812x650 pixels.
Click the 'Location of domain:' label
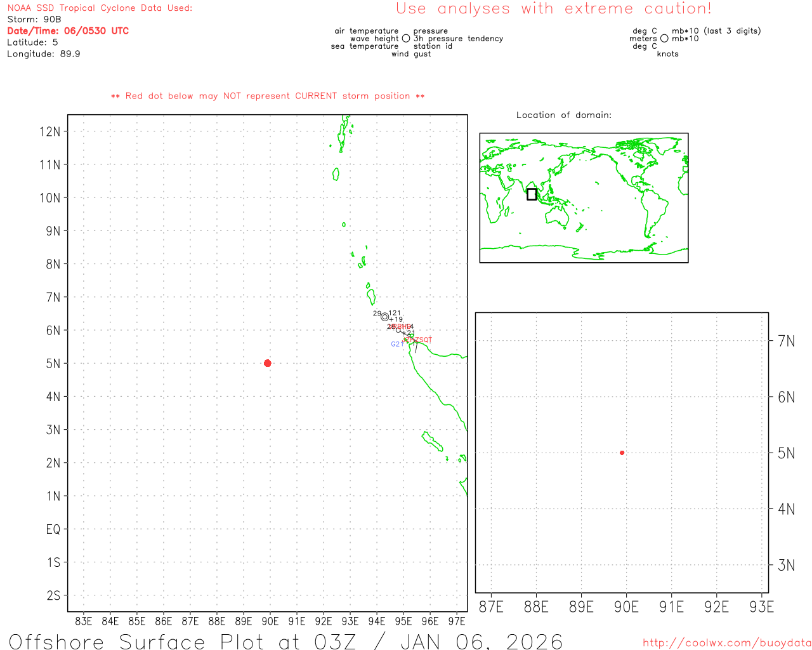(x=563, y=115)
